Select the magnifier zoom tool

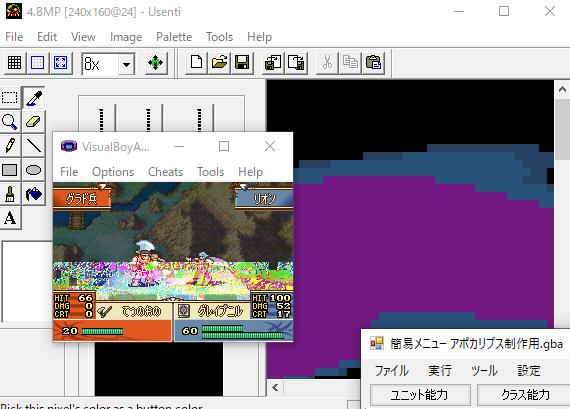click(x=10, y=122)
